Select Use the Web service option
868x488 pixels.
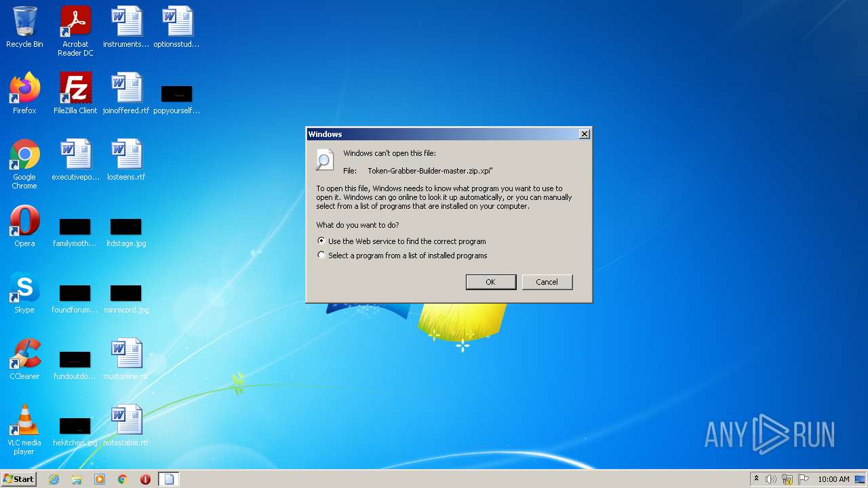(x=402, y=241)
